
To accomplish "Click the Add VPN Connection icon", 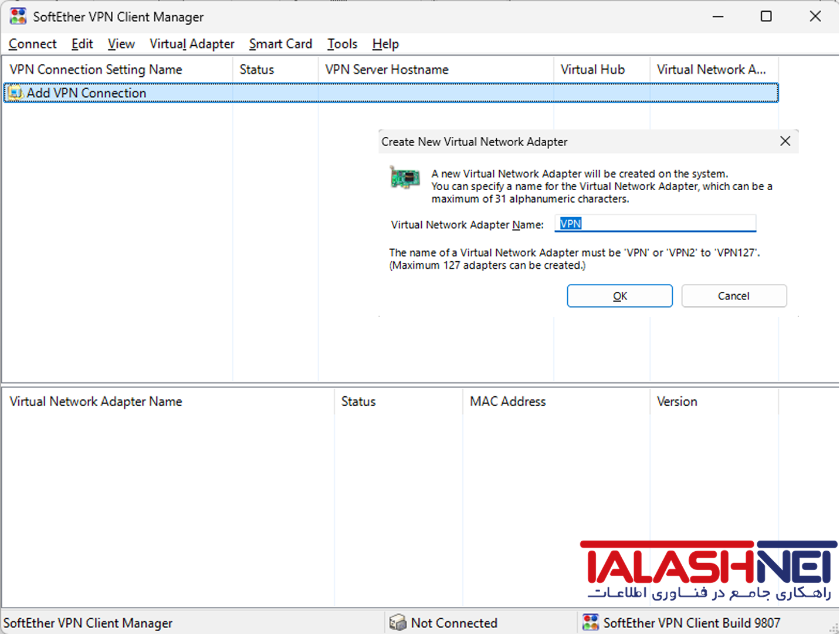I will pyautogui.click(x=15, y=93).
